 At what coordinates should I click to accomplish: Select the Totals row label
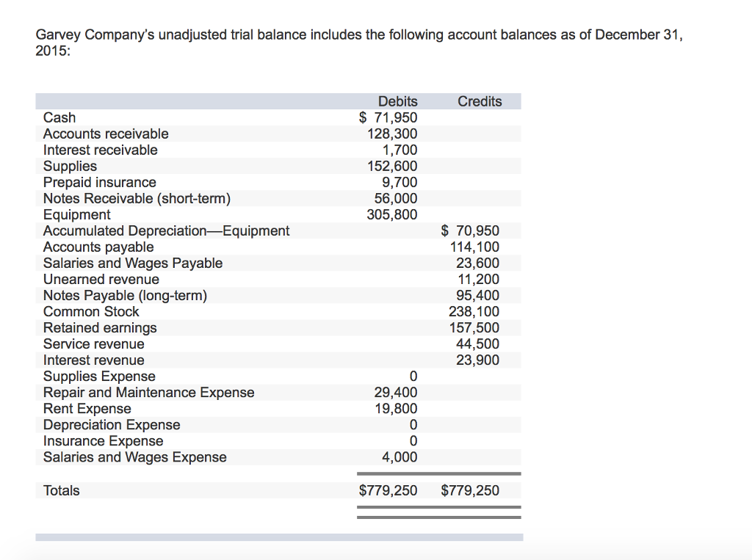coord(62,491)
